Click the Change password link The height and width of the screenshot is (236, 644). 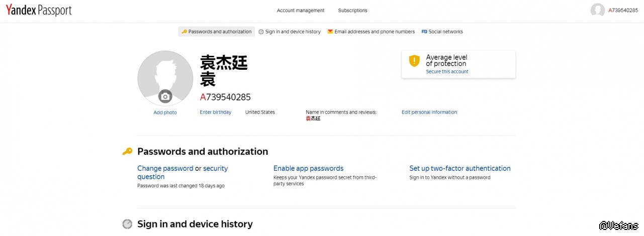click(165, 169)
